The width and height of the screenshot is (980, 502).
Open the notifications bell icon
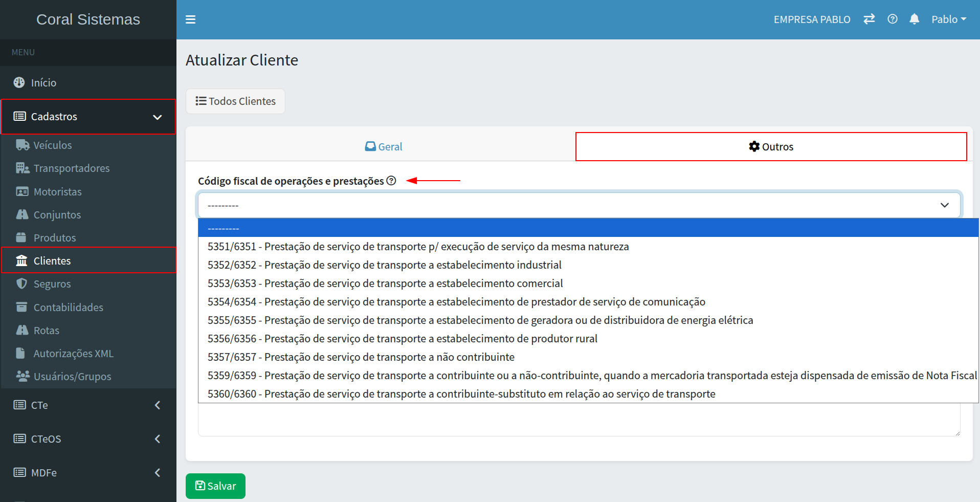915,19
